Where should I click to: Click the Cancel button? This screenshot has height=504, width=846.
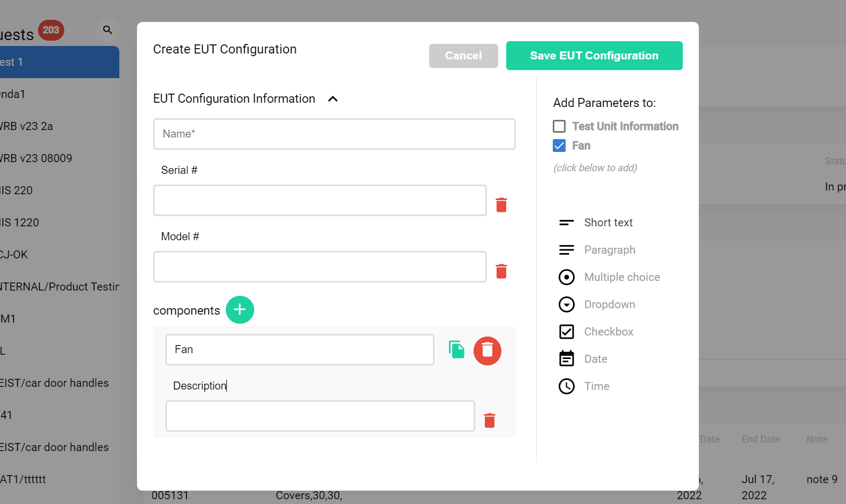[463, 56]
